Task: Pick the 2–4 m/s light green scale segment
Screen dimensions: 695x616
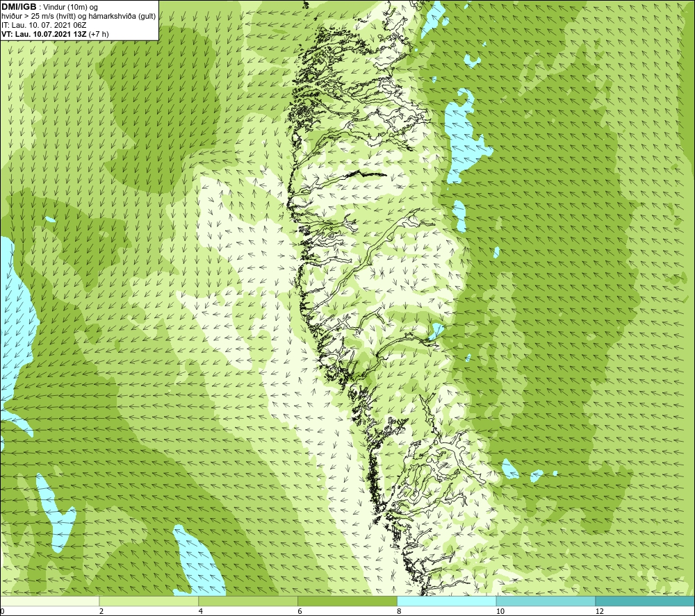Action: click(x=149, y=601)
